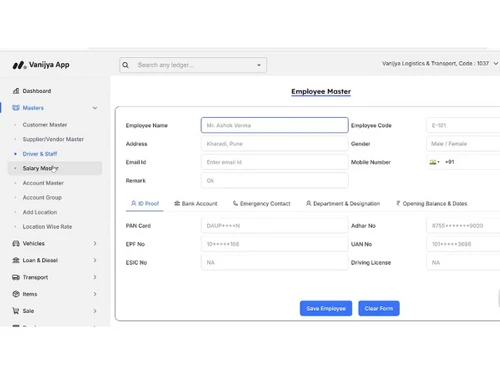Open the ledger search dropdown arrow
This screenshot has height=375, width=500.
[259, 65]
